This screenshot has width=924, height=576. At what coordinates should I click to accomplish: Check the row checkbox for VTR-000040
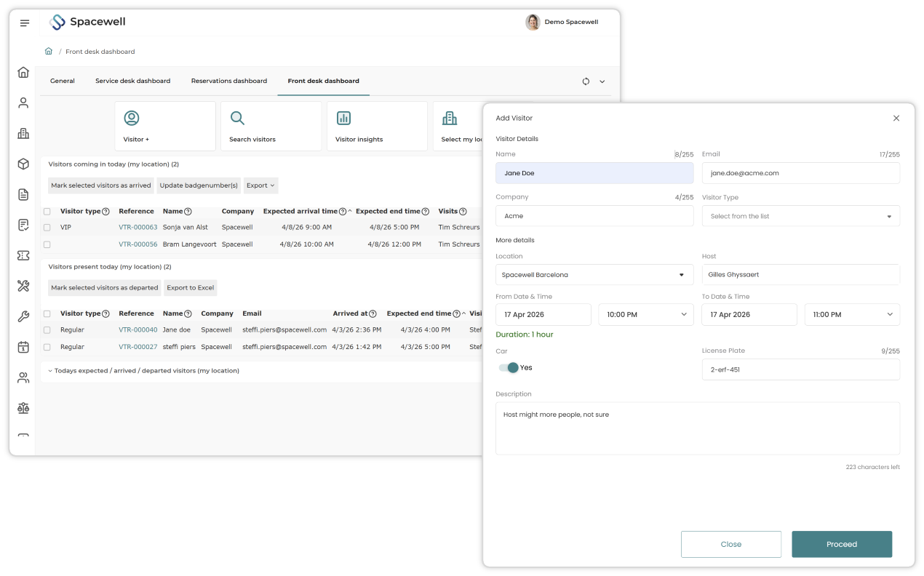pyautogui.click(x=47, y=330)
